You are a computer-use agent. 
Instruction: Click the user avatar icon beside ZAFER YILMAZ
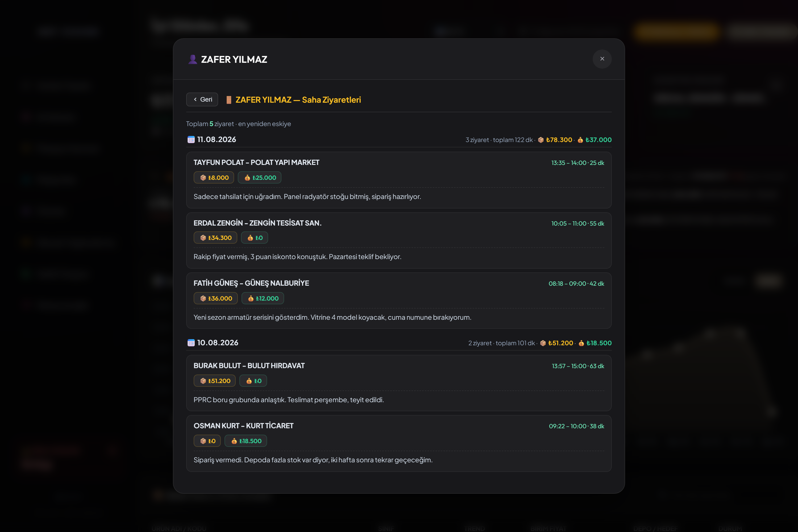(193, 59)
